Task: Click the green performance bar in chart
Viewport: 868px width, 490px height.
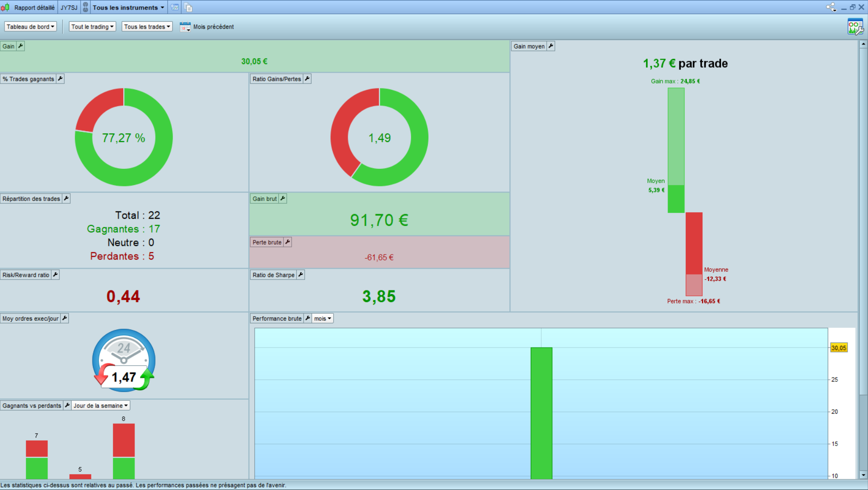Action: point(541,413)
